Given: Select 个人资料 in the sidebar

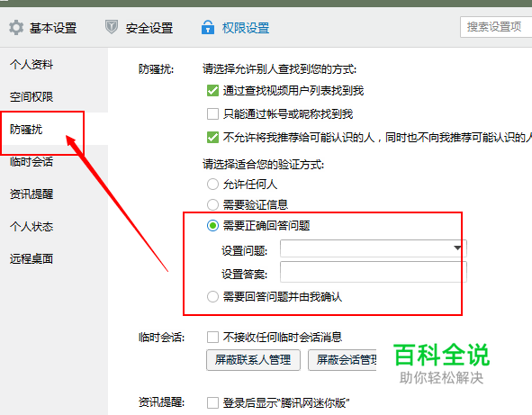Looking at the screenshot, I should click(32, 64).
